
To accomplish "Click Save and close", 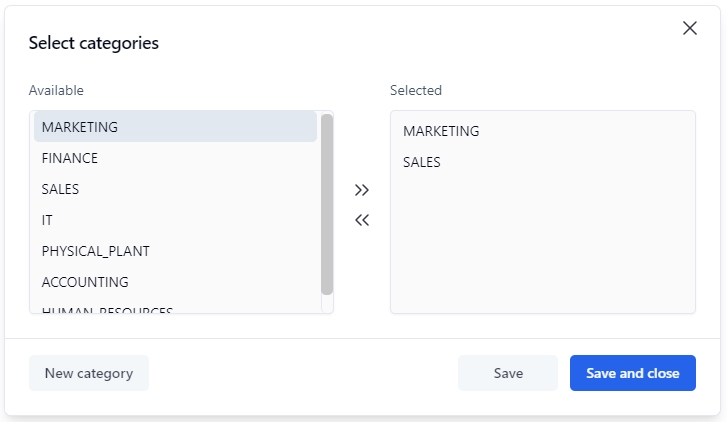I will [x=632, y=373].
